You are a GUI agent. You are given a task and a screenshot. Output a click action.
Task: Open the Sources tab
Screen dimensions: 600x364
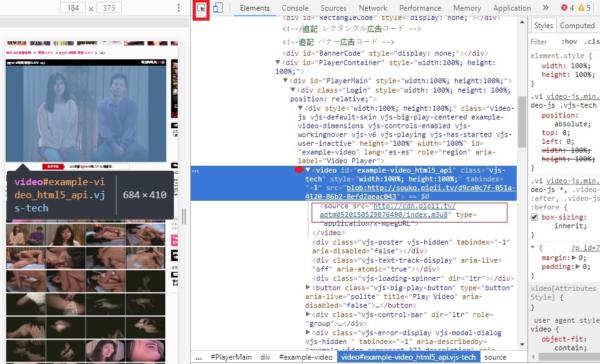(x=333, y=8)
